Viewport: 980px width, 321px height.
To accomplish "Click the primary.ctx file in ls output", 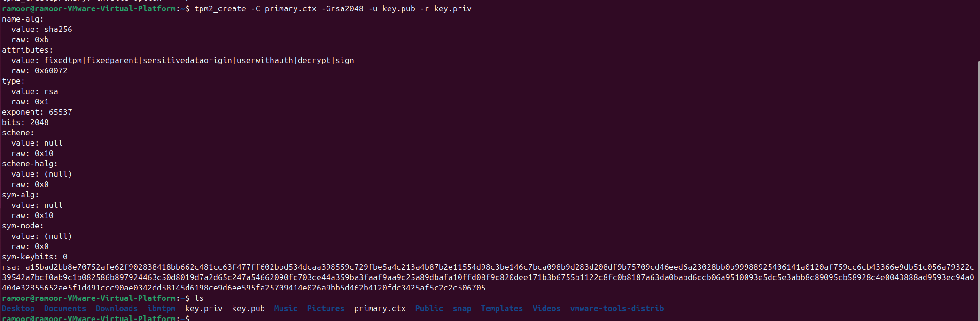I will [x=380, y=308].
